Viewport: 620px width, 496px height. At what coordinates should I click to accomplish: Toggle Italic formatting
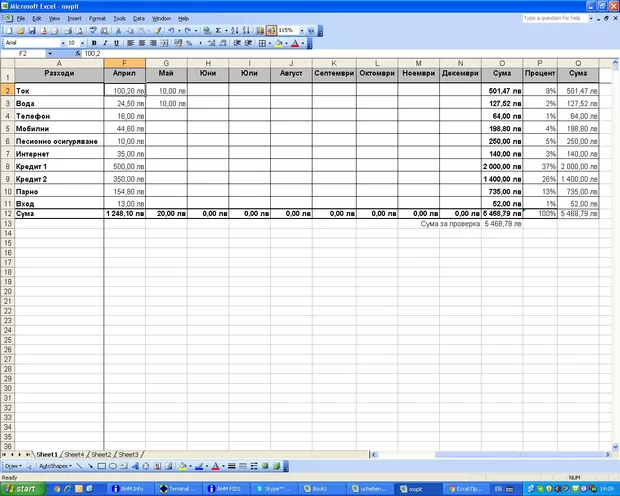coord(105,44)
